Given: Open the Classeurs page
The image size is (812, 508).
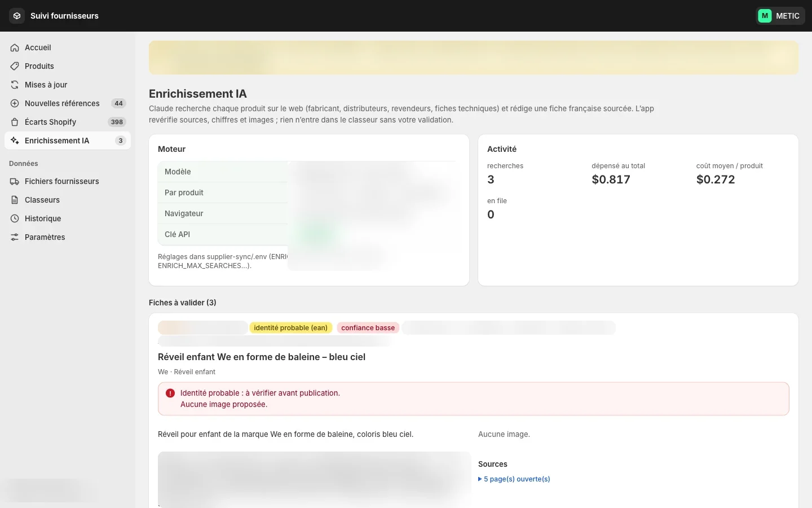Looking at the screenshot, I should (x=68, y=200).
